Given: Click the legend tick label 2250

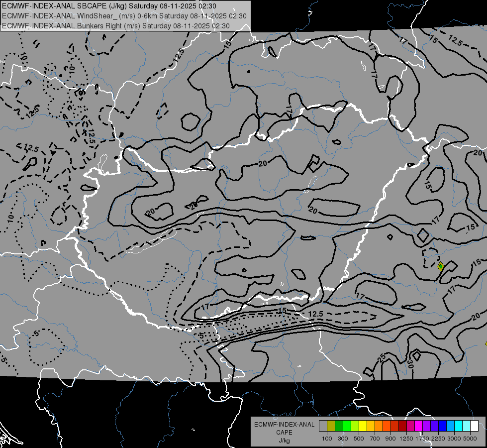Looking at the screenshot, I should (x=439, y=439).
